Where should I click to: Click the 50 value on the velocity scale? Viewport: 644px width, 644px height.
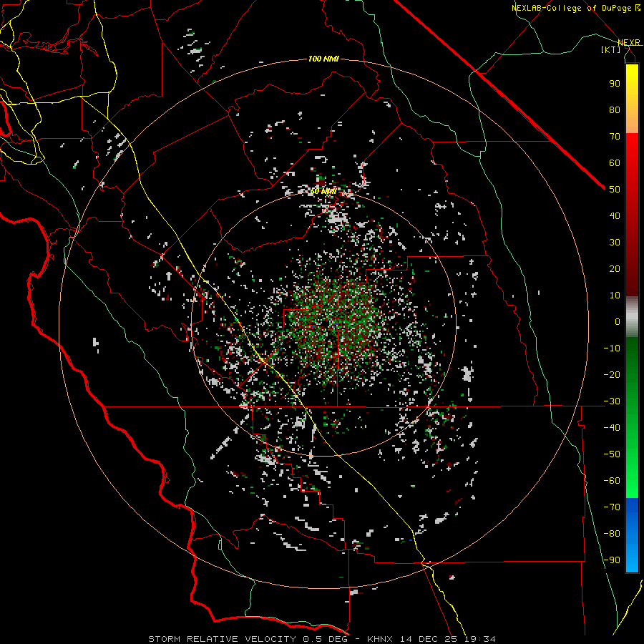coord(615,190)
